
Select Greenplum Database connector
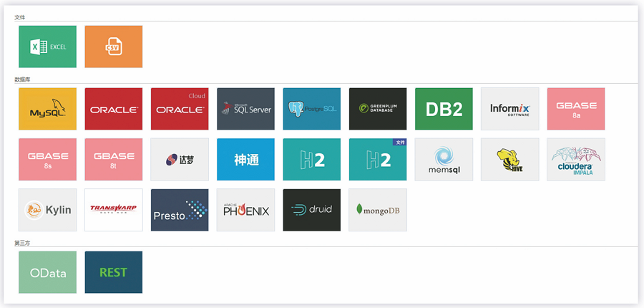(x=378, y=109)
